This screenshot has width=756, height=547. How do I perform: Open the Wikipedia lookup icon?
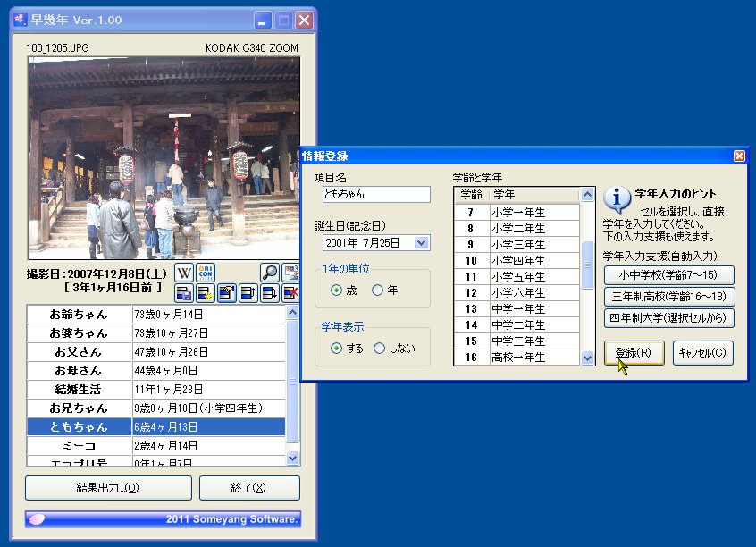point(184,272)
